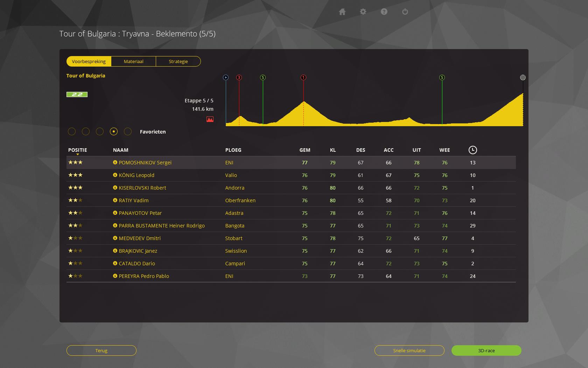Sort by ACC column header
This screenshot has height=368, width=588.
click(389, 150)
